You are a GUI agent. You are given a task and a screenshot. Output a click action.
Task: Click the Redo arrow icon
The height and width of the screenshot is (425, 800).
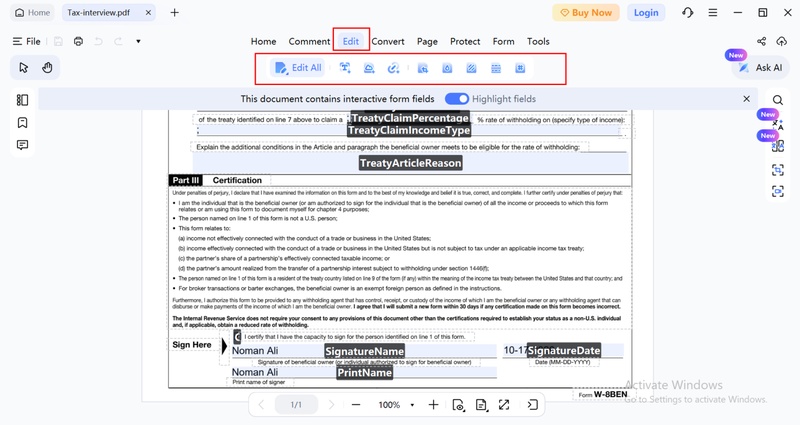[x=118, y=41]
